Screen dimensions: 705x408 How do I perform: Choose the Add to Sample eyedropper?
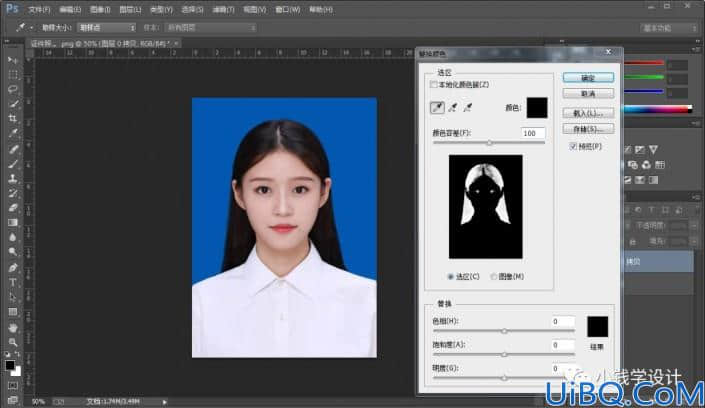point(453,108)
